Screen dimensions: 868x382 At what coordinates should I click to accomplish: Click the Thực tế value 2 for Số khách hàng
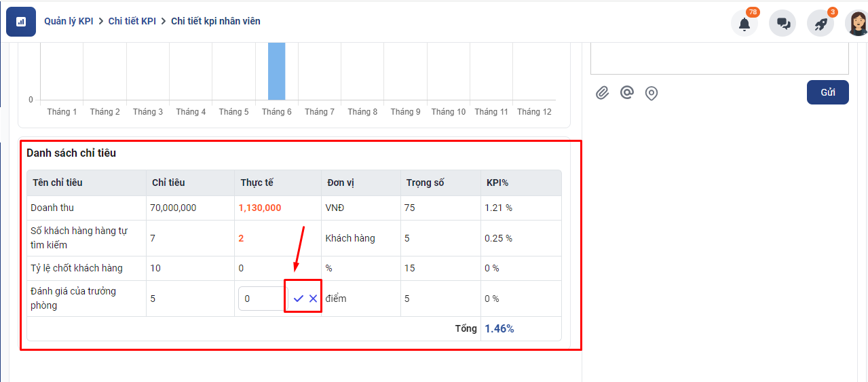242,238
